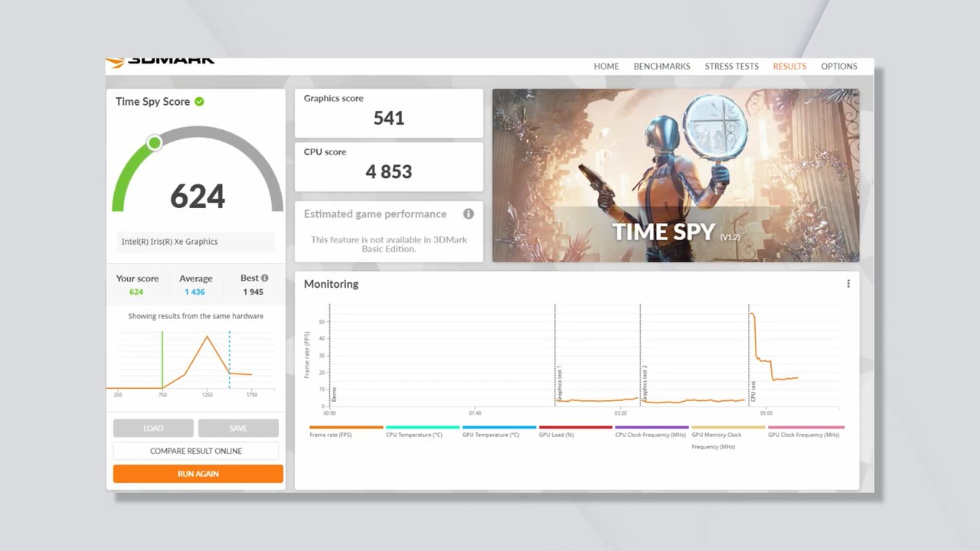Click the 'not available in Basic Edition' notice
Image resolution: width=980 pixels, height=551 pixels.
click(x=389, y=244)
